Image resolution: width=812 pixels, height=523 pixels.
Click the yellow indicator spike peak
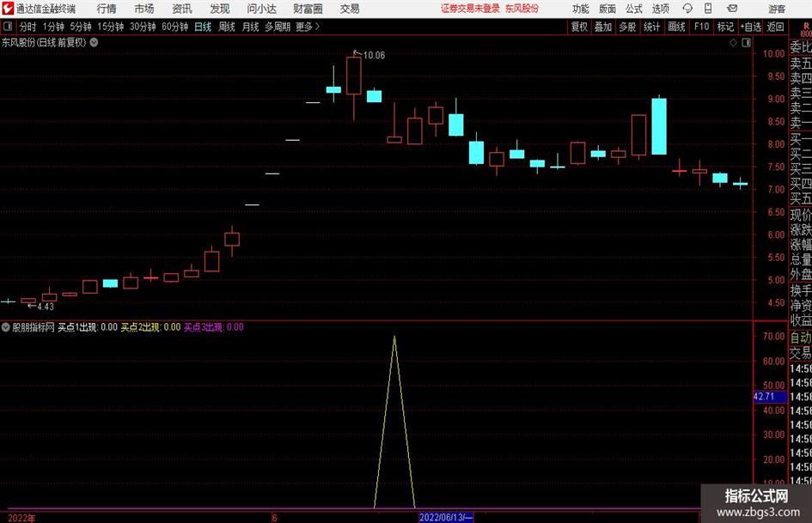coord(394,338)
